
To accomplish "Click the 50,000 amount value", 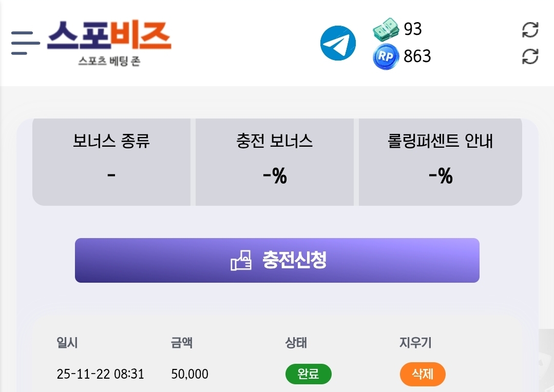I will [190, 375].
